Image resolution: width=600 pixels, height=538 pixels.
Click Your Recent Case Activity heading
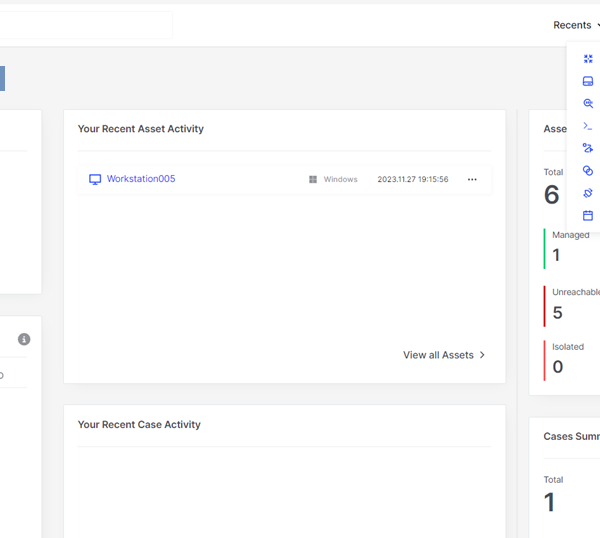click(139, 425)
